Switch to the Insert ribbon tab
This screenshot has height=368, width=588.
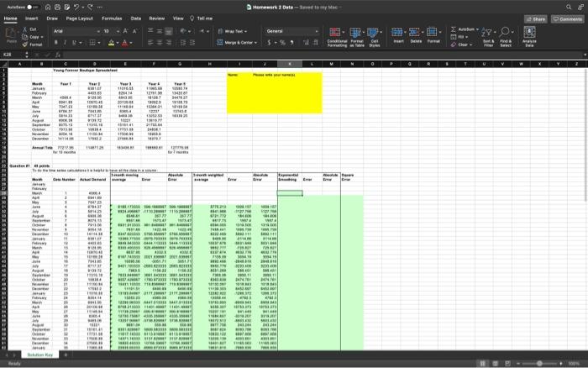pyautogui.click(x=32, y=18)
